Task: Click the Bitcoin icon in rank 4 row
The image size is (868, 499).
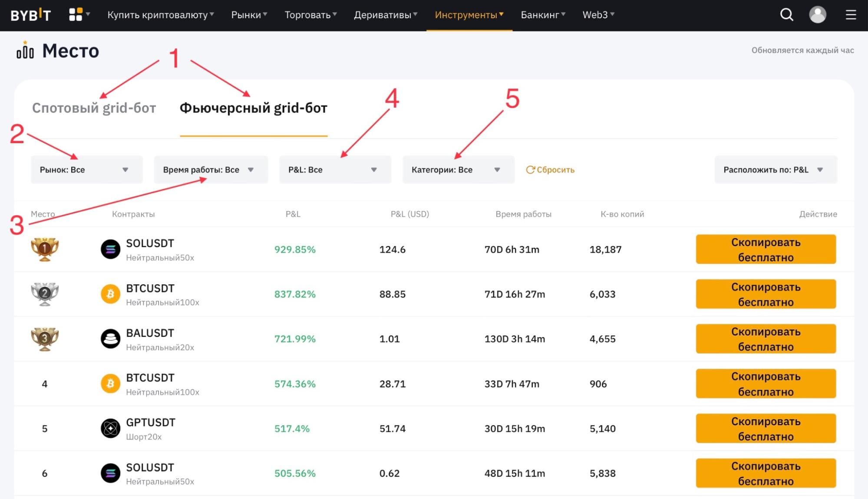Action: 110,384
